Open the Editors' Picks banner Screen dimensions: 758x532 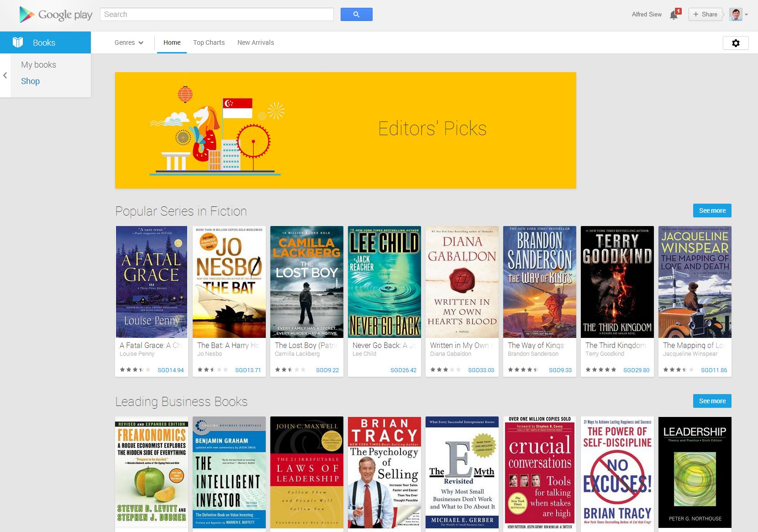[346, 130]
